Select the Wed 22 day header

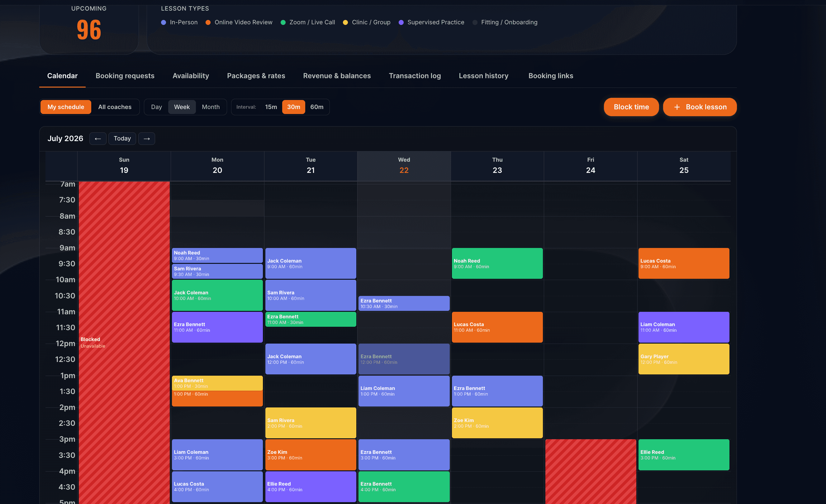[x=404, y=166]
